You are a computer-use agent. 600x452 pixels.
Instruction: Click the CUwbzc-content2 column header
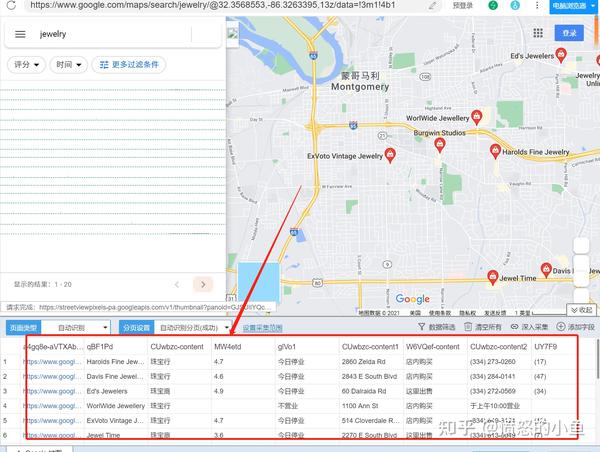click(x=498, y=347)
